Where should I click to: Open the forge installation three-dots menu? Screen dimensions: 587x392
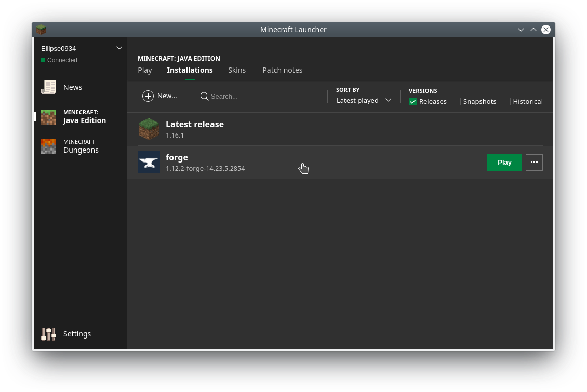point(534,163)
